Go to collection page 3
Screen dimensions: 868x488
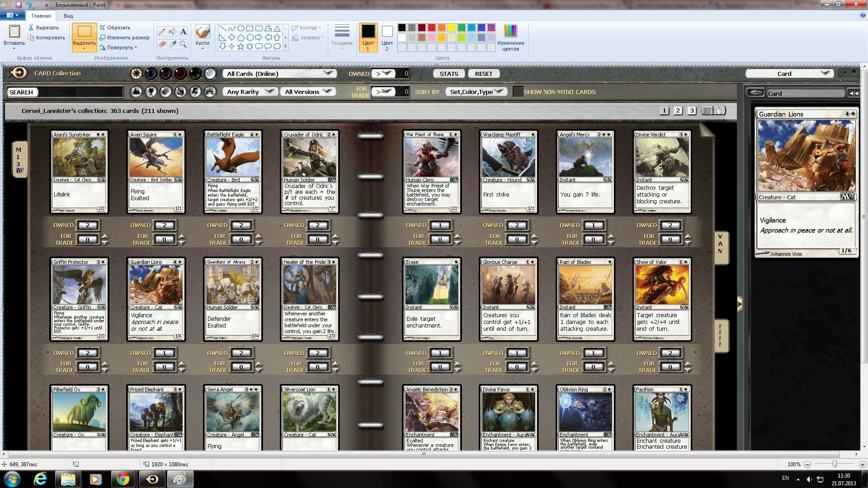[692, 111]
